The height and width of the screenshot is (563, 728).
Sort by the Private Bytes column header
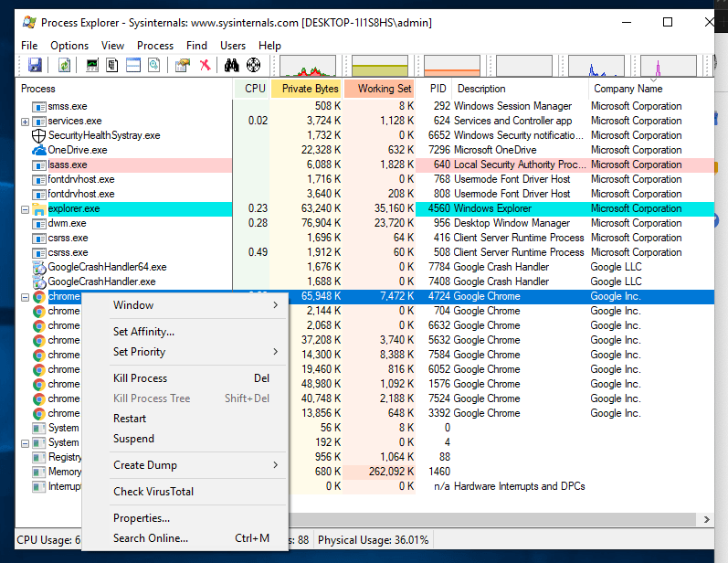point(306,89)
